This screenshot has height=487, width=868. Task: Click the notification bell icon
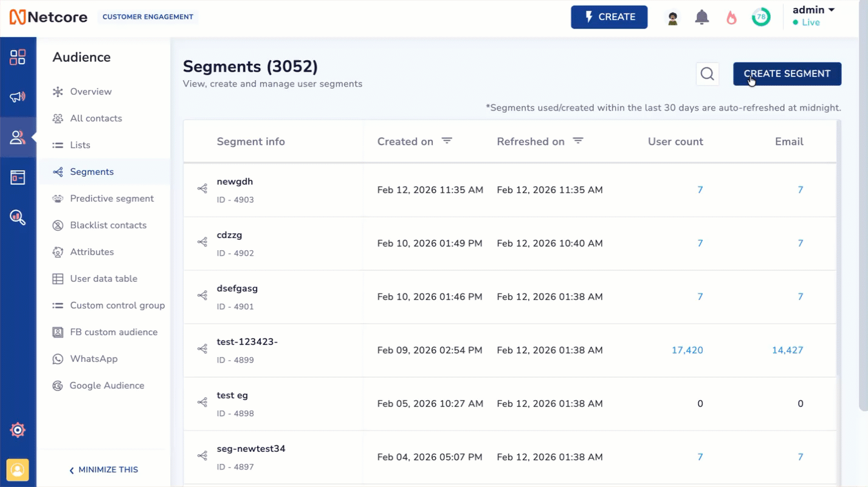pyautogui.click(x=701, y=17)
